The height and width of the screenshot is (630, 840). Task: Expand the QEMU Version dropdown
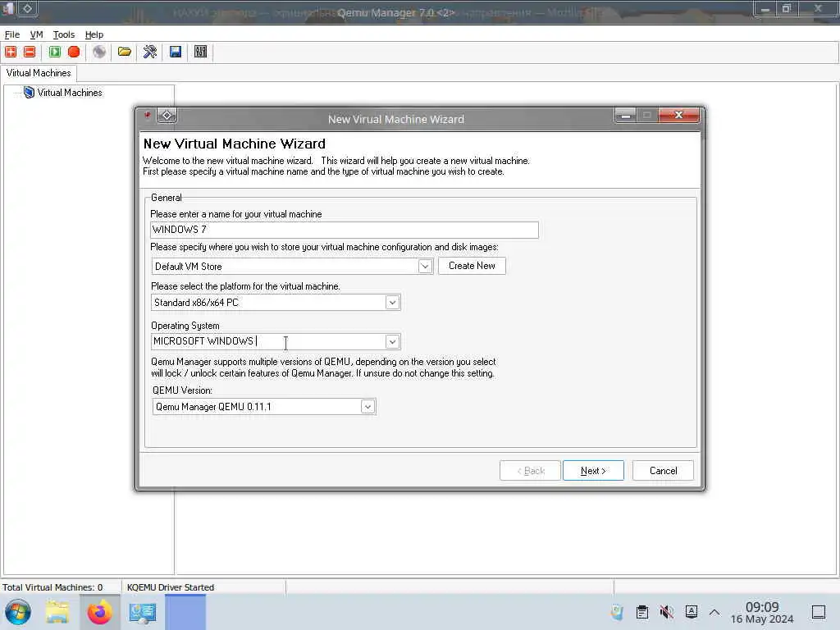point(367,407)
